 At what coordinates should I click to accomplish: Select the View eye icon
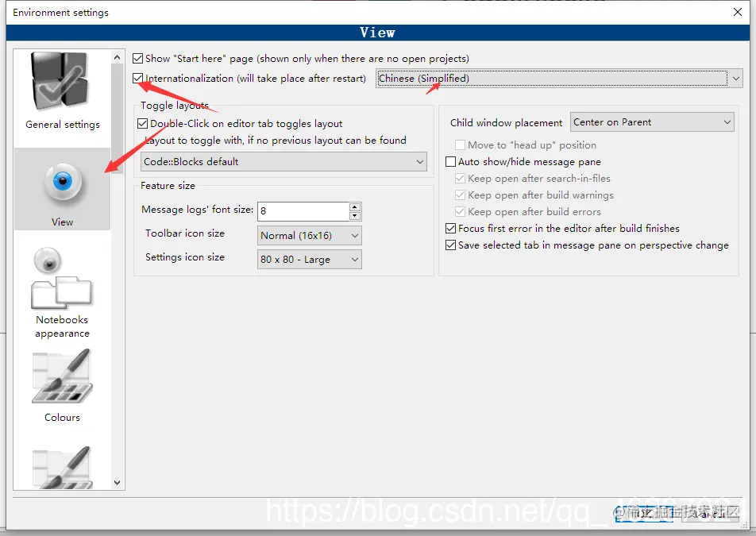click(62, 182)
